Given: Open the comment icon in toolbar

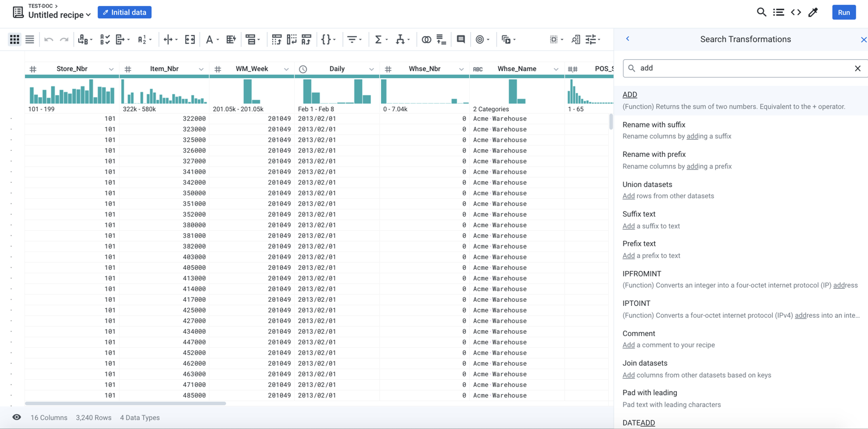Looking at the screenshot, I should [x=460, y=40].
